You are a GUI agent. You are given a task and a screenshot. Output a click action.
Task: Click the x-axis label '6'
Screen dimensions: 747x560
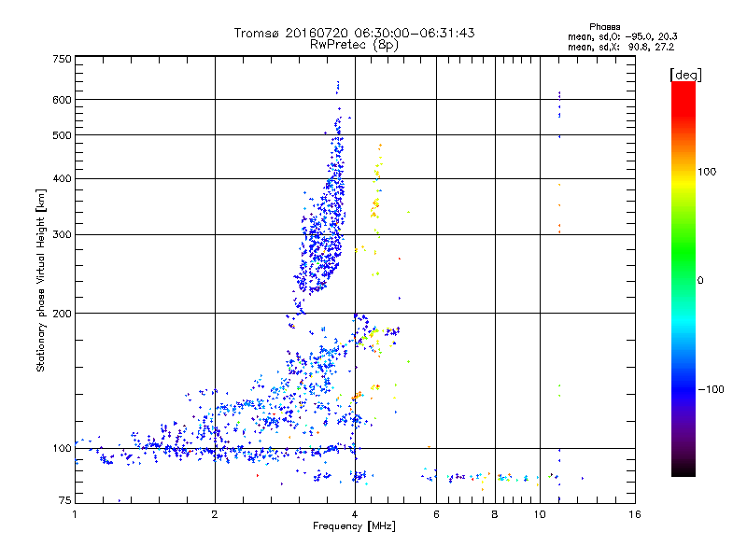(x=436, y=514)
